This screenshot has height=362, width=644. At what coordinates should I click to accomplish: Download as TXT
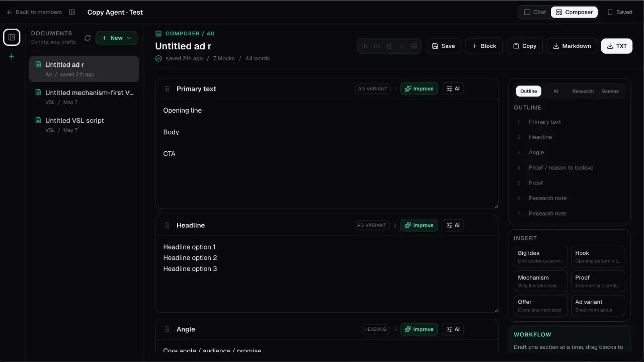tap(616, 46)
